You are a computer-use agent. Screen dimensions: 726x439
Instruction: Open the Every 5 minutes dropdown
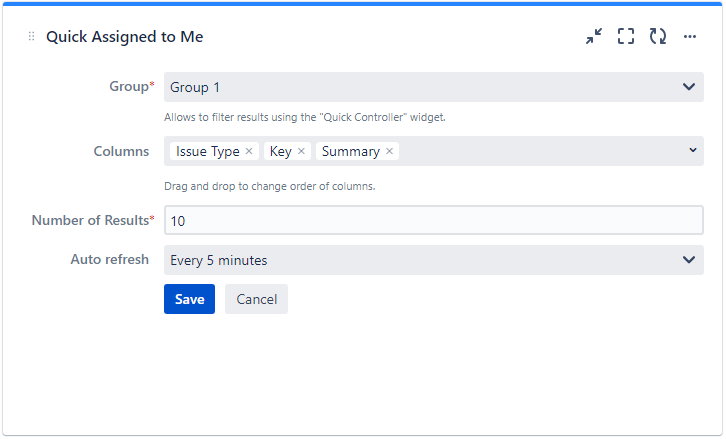pyautogui.click(x=433, y=260)
